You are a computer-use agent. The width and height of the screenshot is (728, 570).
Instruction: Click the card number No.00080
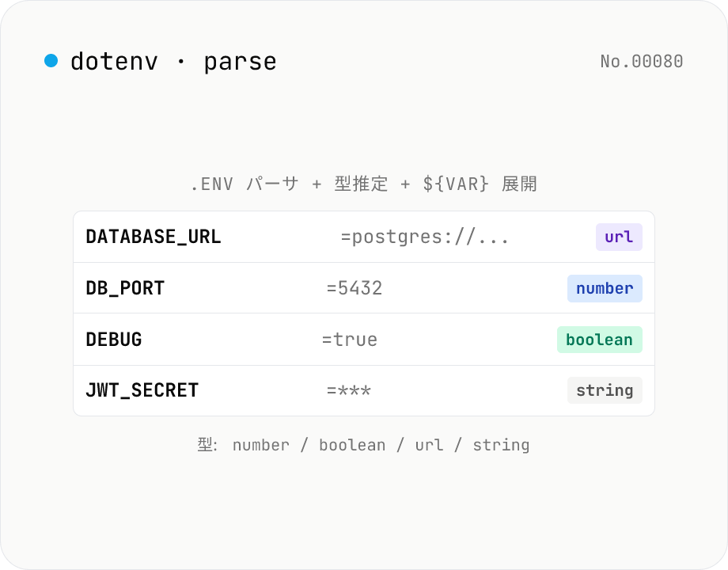[641, 61]
